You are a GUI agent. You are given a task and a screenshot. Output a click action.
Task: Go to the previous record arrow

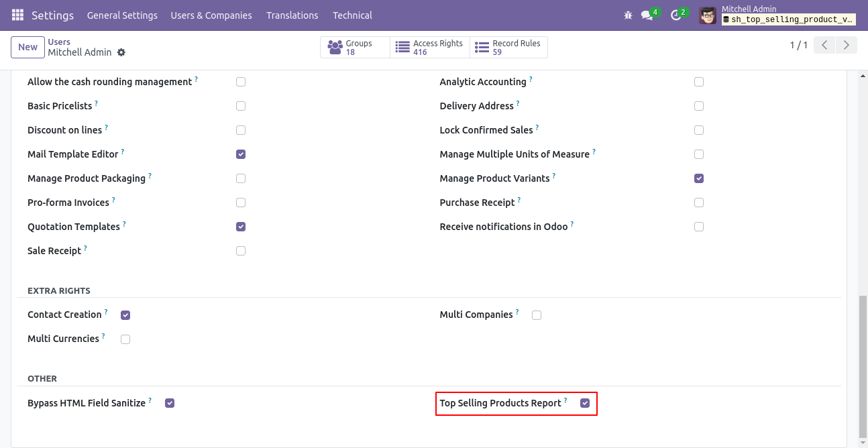tap(824, 45)
